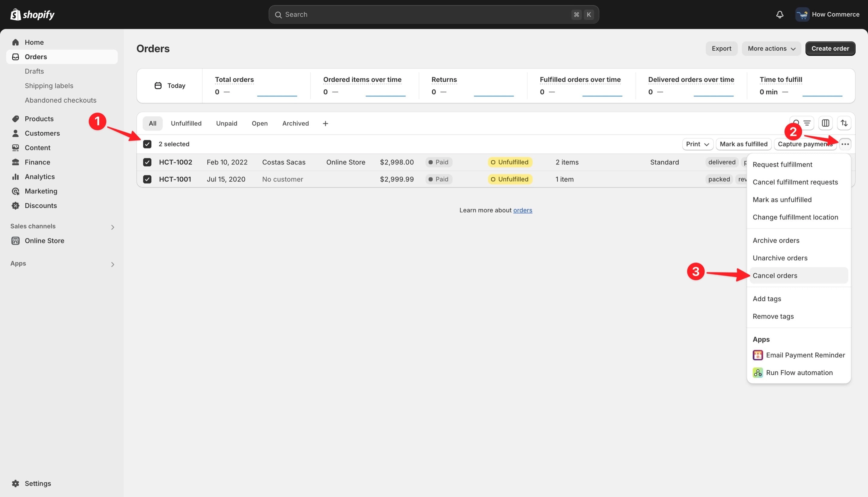Switch to the Archived tab
This screenshot has width=868, height=497.
(x=295, y=124)
